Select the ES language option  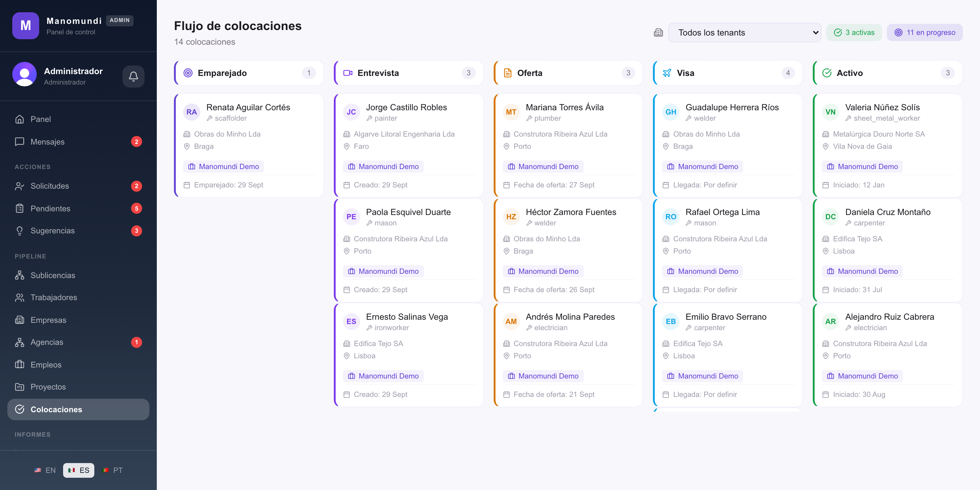point(78,470)
